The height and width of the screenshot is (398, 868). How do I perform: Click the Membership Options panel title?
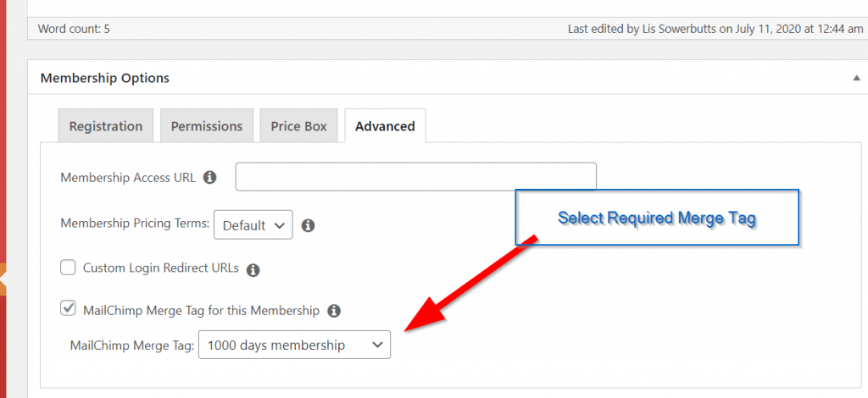click(x=105, y=78)
